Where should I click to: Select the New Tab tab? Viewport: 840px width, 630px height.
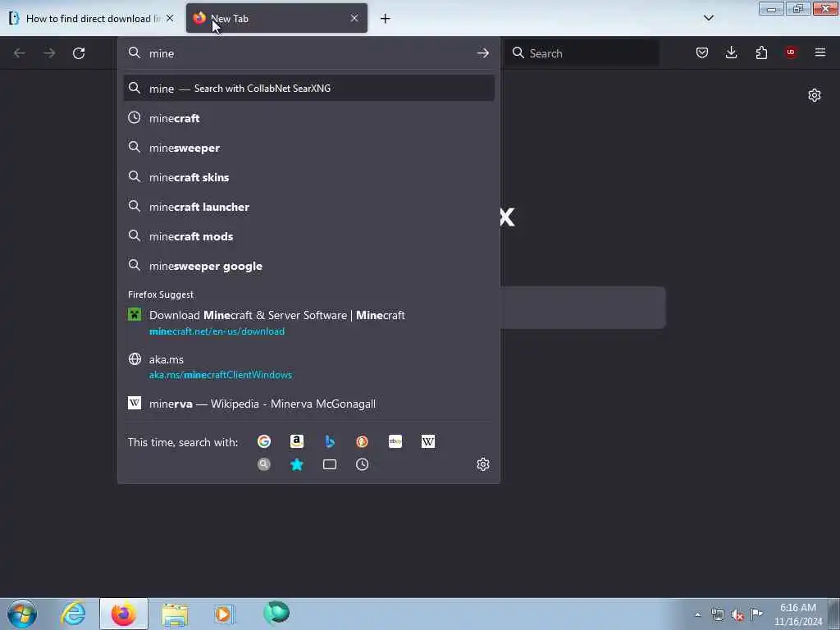pyautogui.click(x=276, y=18)
